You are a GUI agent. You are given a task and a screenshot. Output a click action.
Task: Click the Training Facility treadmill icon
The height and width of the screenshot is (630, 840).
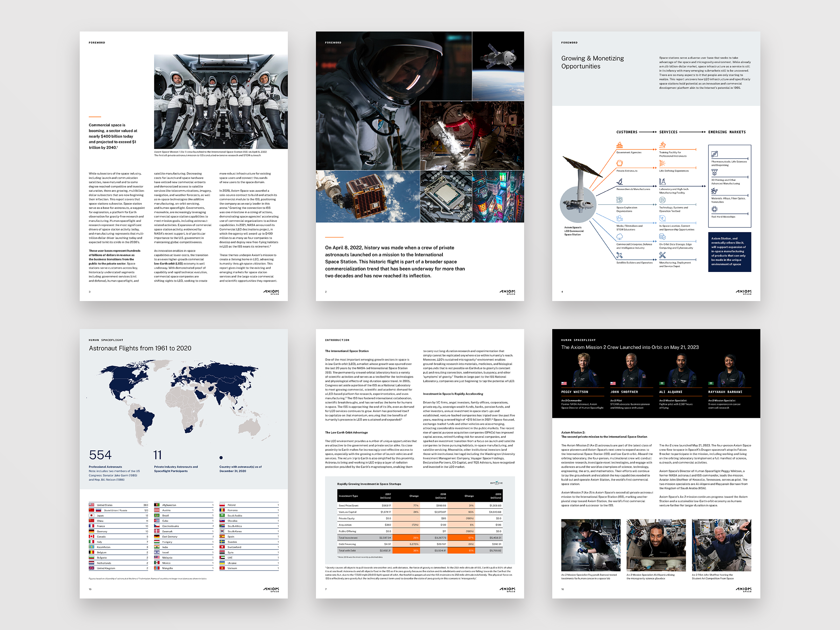[x=663, y=146]
